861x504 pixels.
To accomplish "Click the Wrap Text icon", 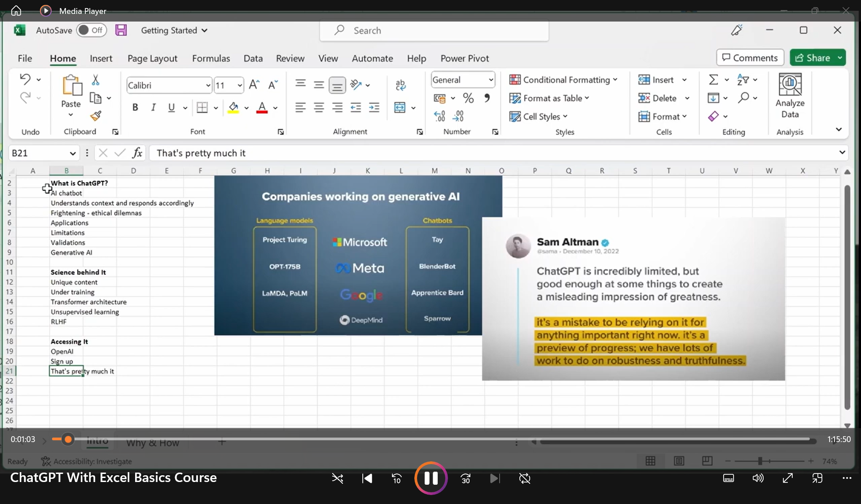I will point(400,85).
